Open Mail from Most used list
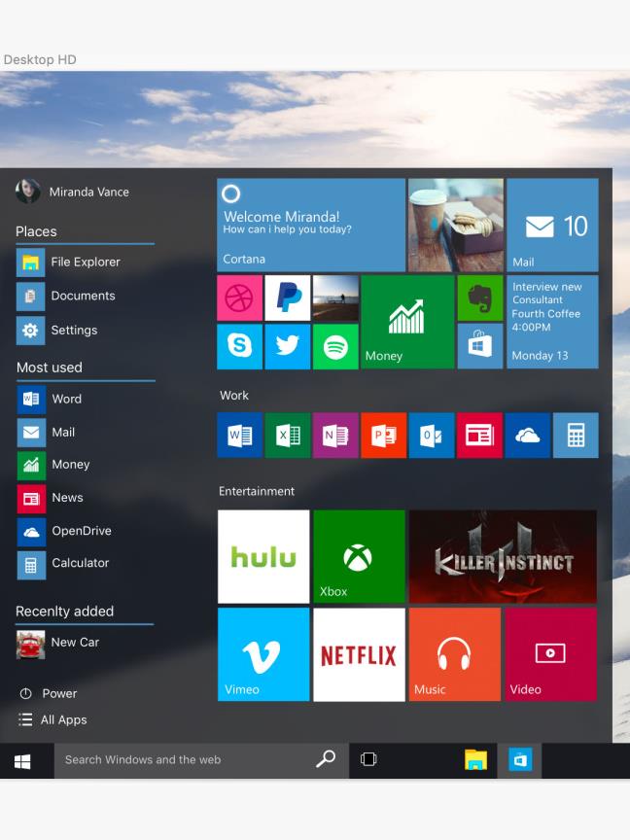 pos(47,433)
